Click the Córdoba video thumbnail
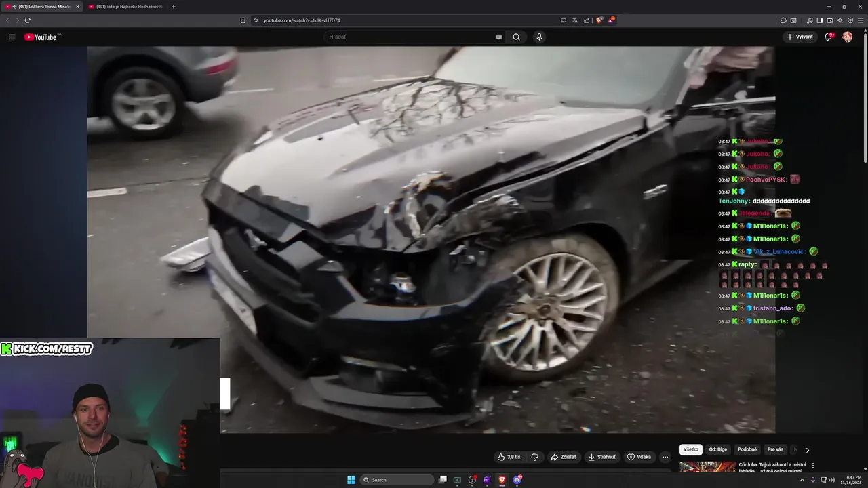This screenshot has width=868, height=488. 708,467
